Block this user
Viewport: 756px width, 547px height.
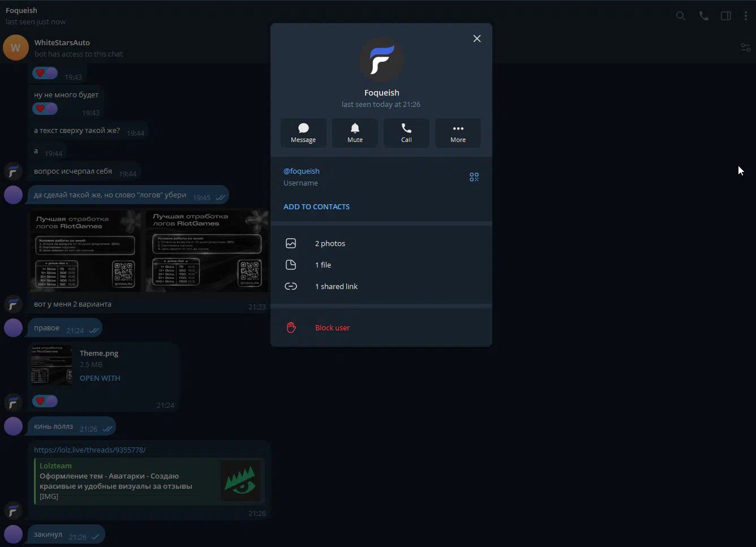381,328
